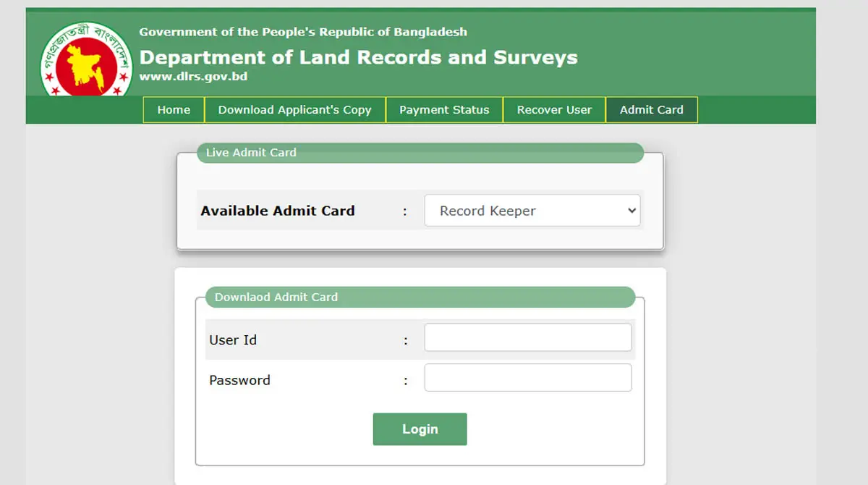Screen dimensions: 868x485
Task: Click the Available Admit Card label
Action: [x=278, y=211]
